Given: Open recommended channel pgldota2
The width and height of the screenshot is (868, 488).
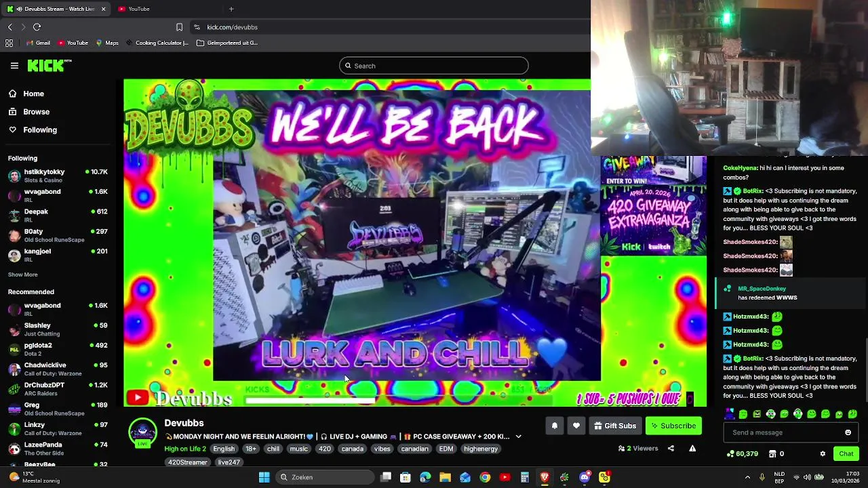Looking at the screenshot, I should (58, 349).
